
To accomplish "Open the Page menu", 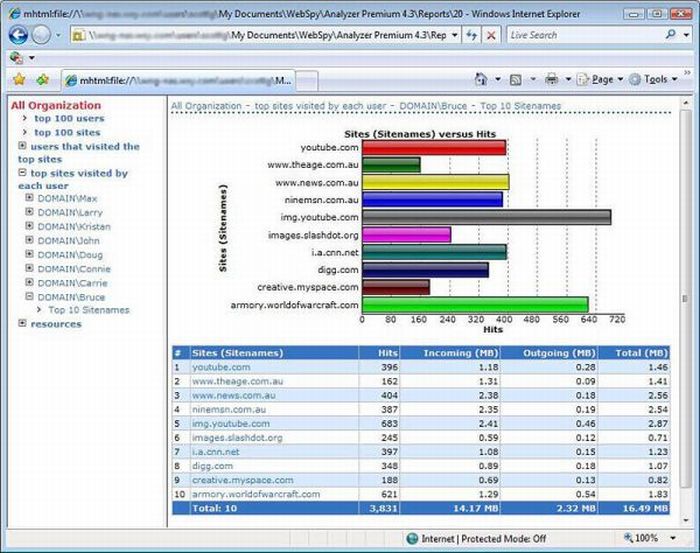I will pyautogui.click(x=600, y=79).
